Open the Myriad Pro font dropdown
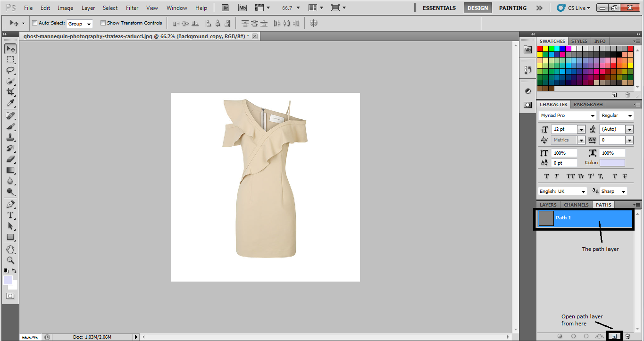 pyautogui.click(x=593, y=116)
